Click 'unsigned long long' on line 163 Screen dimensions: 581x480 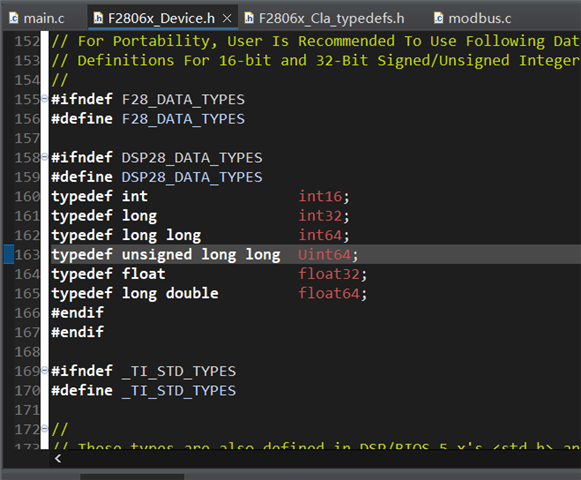pos(201,255)
